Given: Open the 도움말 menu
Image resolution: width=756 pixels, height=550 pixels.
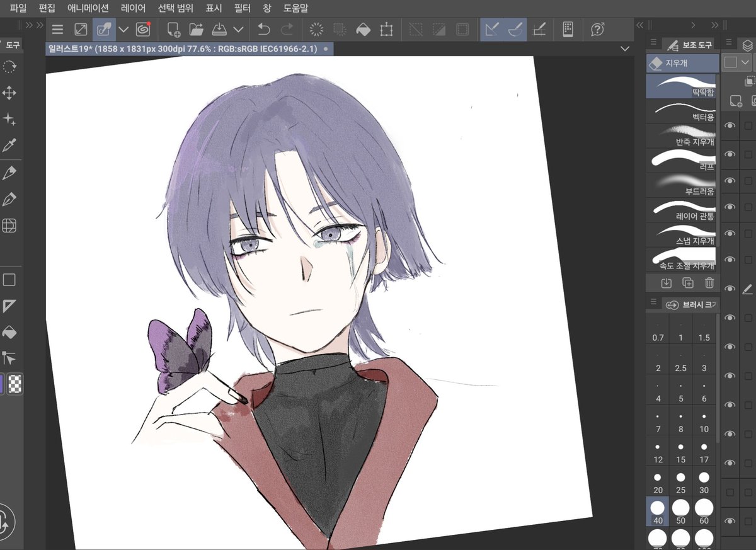Looking at the screenshot, I should click(x=296, y=8).
